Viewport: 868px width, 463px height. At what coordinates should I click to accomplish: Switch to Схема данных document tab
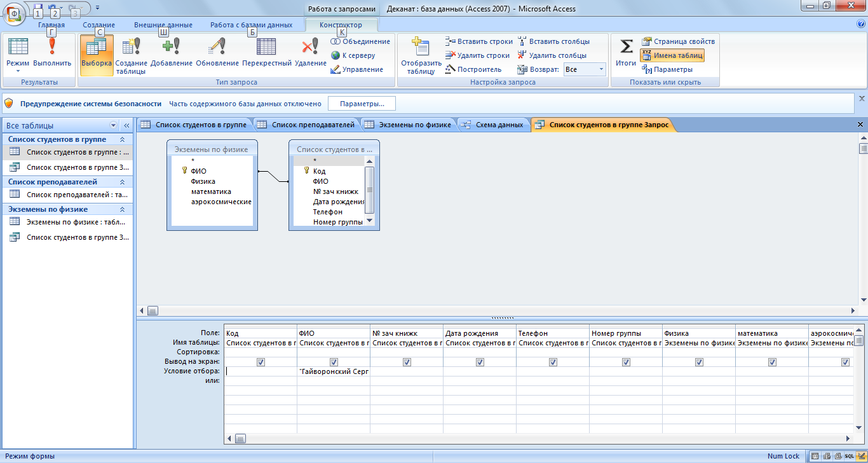tap(493, 125)
